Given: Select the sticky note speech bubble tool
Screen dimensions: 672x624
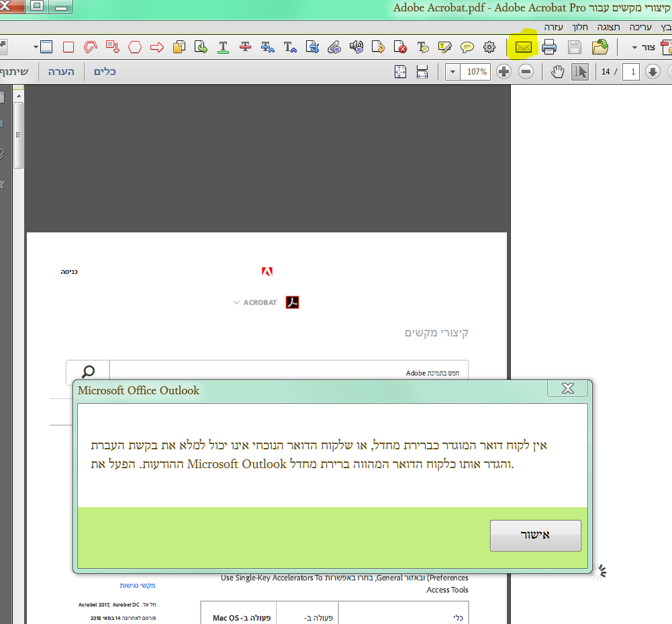Looking at the screenshot, I should (467, 47).
